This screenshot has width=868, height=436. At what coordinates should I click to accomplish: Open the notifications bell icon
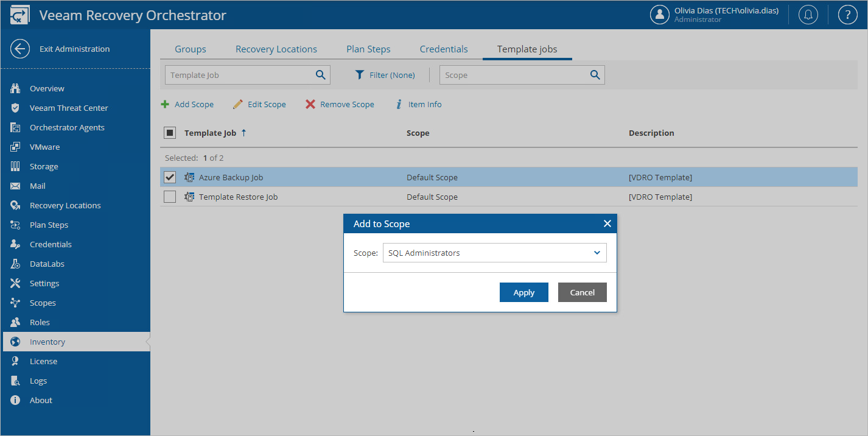click(808, 15)
